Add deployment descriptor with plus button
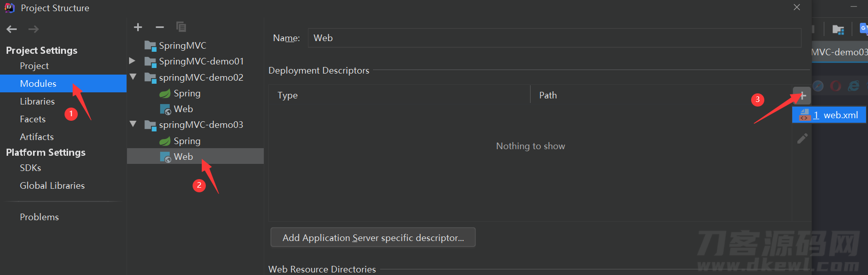This screenshot has height=275, width=868. click(802, 95)
